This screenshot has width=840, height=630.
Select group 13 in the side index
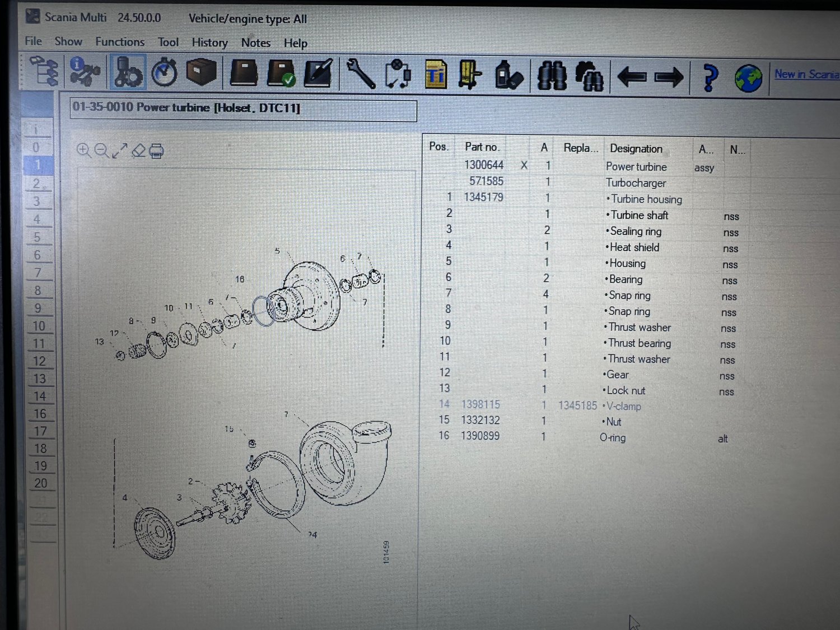pyautogui.click(x=39, y=379)
